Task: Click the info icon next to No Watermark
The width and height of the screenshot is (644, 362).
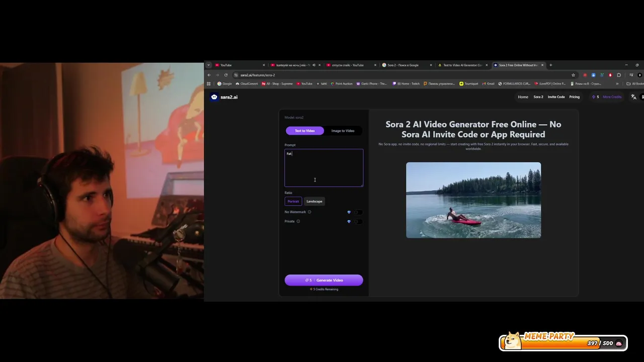Action: click(309, 212)
